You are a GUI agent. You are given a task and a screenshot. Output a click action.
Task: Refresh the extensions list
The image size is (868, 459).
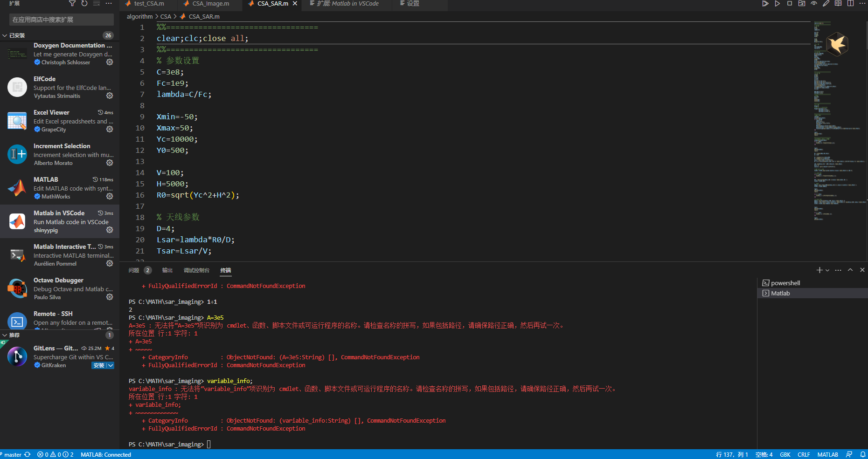[84, 4]
